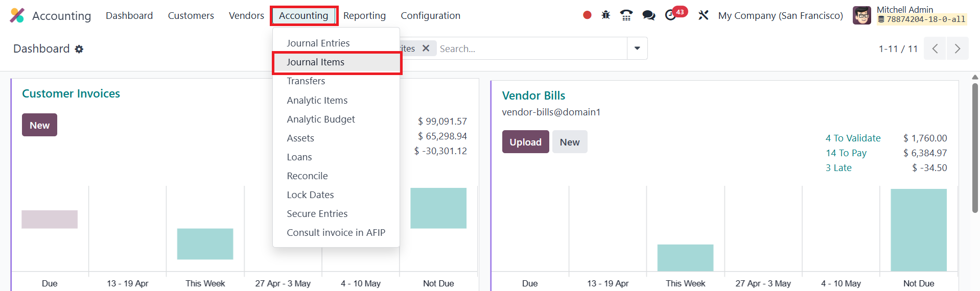The image size is (980, 291).
Task: Click in the Search input field
Action: click(531, 49)
